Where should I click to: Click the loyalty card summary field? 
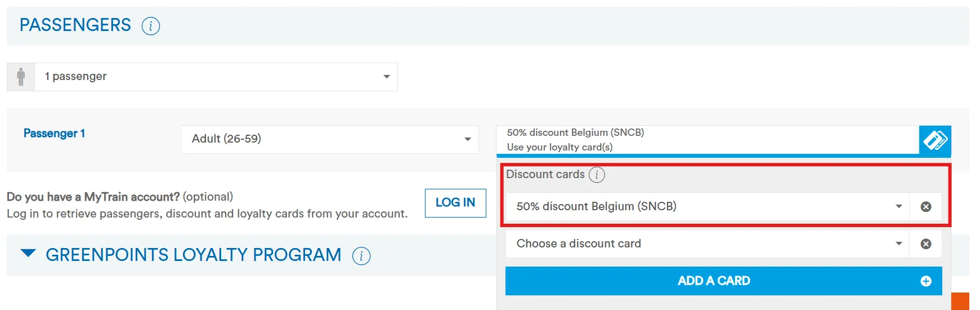pos(707,140)
